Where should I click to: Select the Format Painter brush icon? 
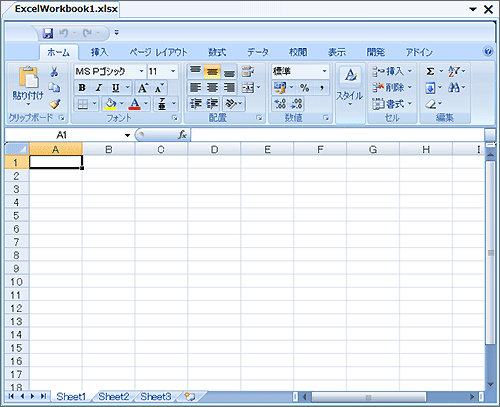[x=54, y=104]
